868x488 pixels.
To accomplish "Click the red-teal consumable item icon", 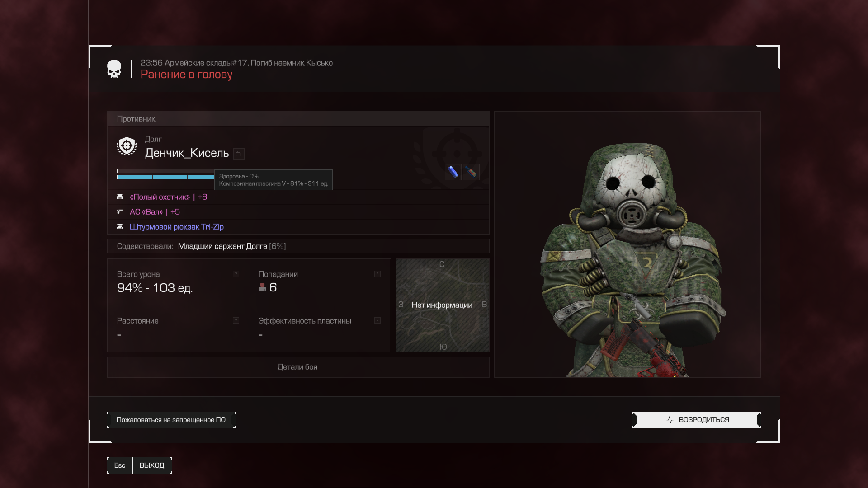I will [471, 172].
